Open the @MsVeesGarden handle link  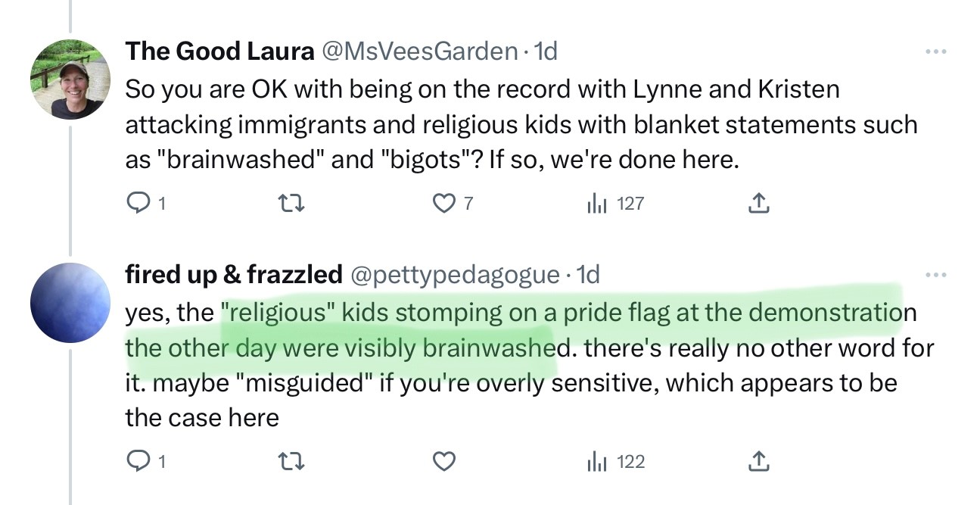click(420, 51)
